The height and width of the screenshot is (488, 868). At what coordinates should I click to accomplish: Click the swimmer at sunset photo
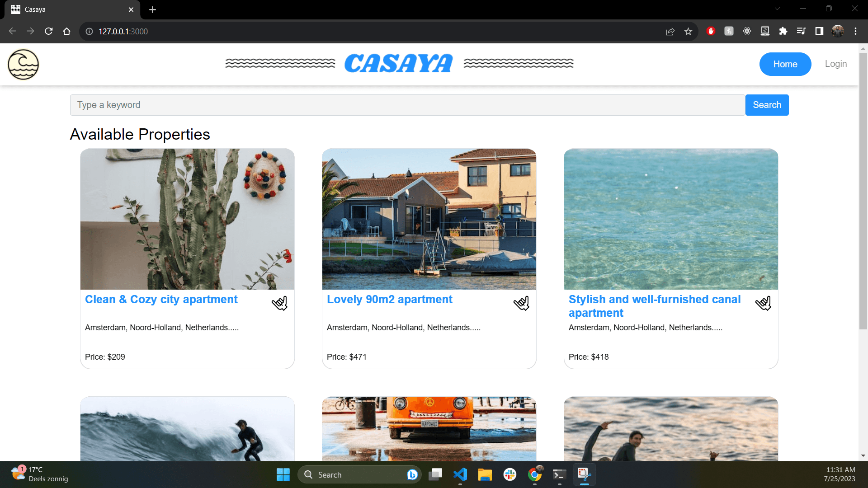point(671,429)
